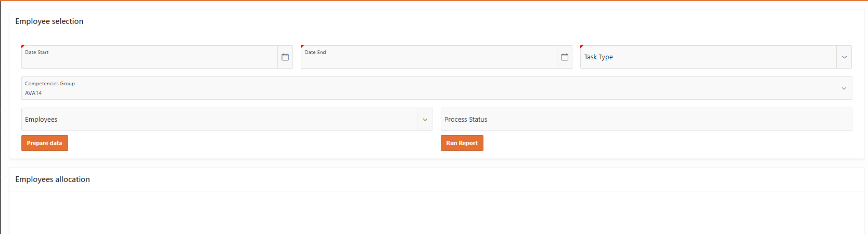Click inside the Task Type field
The image size is (868, 234).
click(x=708, y=57)
